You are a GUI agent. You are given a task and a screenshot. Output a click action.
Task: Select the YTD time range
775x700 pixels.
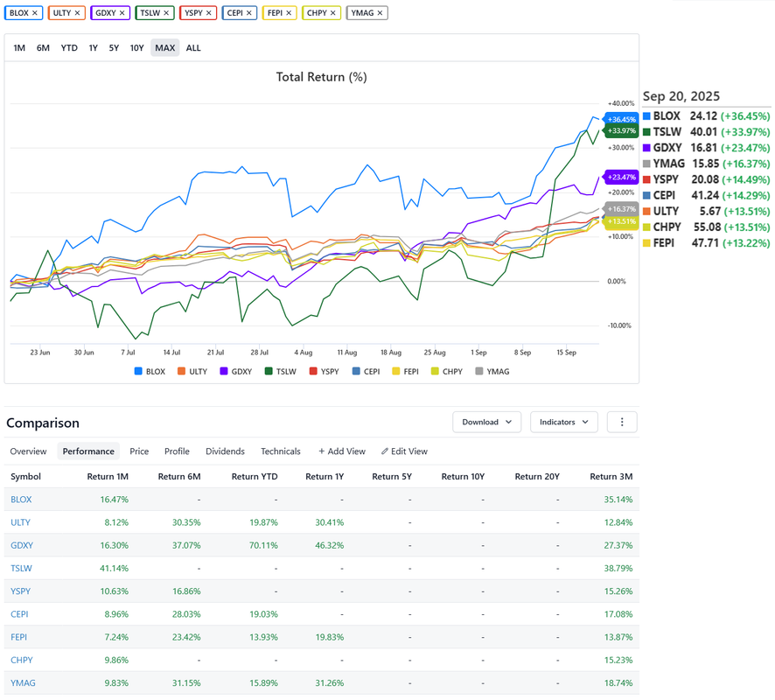pyautogui.click(x=69, y=48)
